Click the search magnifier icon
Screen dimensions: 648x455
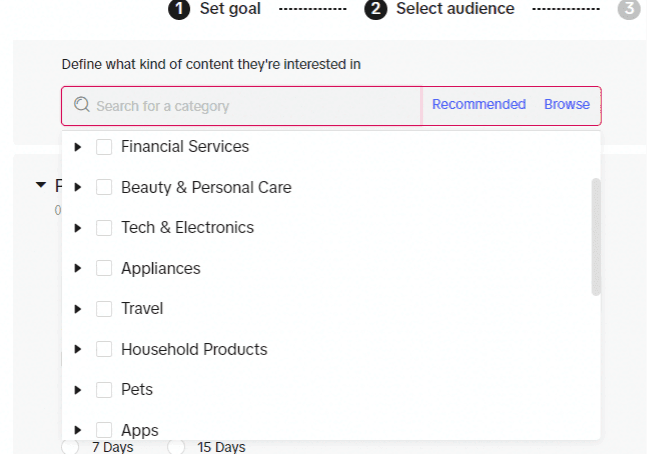(x=82, y=105)
